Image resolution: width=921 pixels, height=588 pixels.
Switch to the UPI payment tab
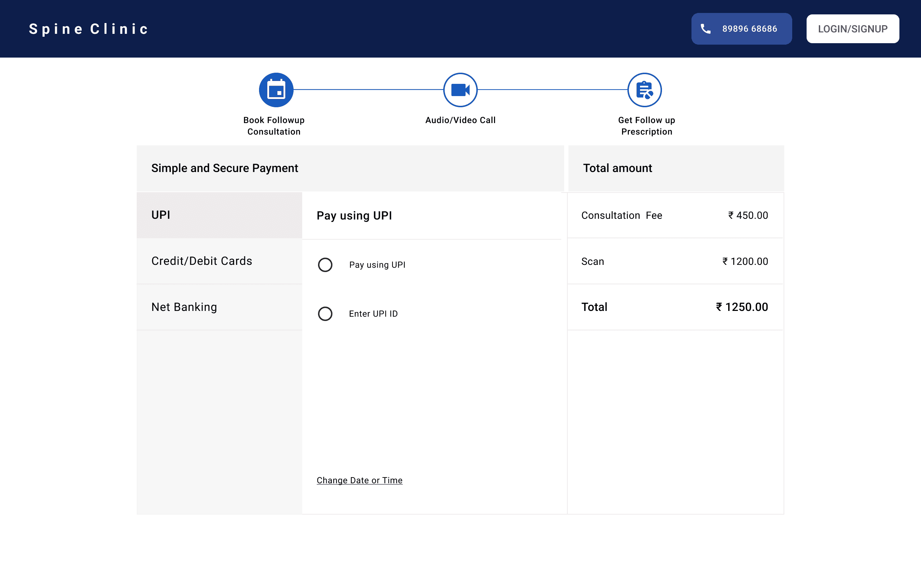219,215
